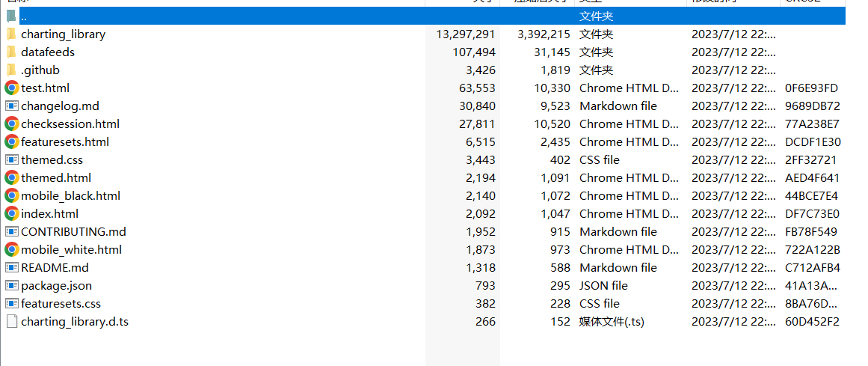Image resolution: width=868 pixels, height=366 pixels.
Task: Select the charting_library folder name
Action: point(63,34)
